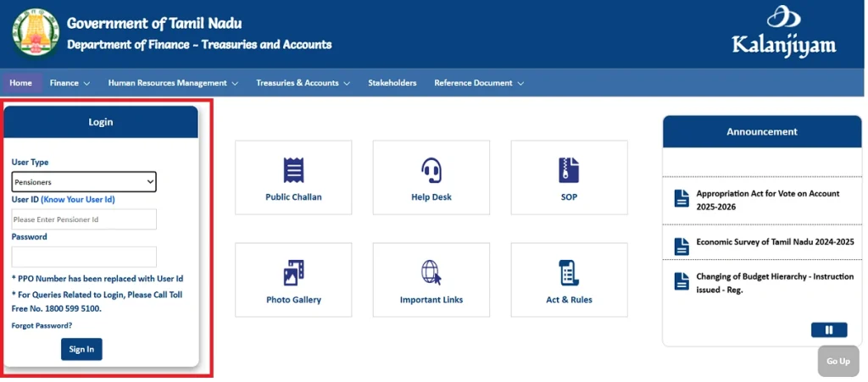The image size is (868, 382).
Task: Click document icon beside Economic Survey announcement
Action: (x=682, y=246)
